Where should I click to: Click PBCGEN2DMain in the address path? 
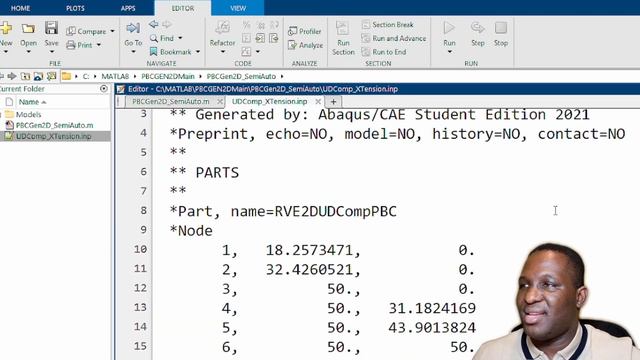168,76
